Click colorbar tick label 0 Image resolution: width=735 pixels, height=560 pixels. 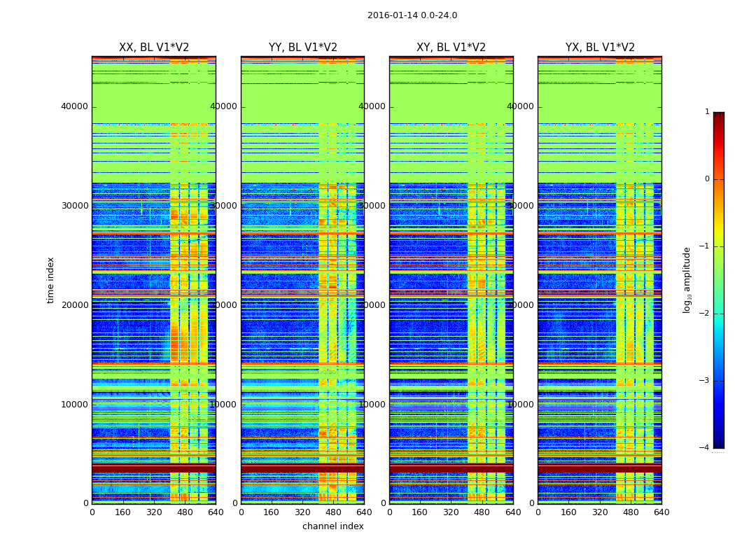[x=707, y=179]
